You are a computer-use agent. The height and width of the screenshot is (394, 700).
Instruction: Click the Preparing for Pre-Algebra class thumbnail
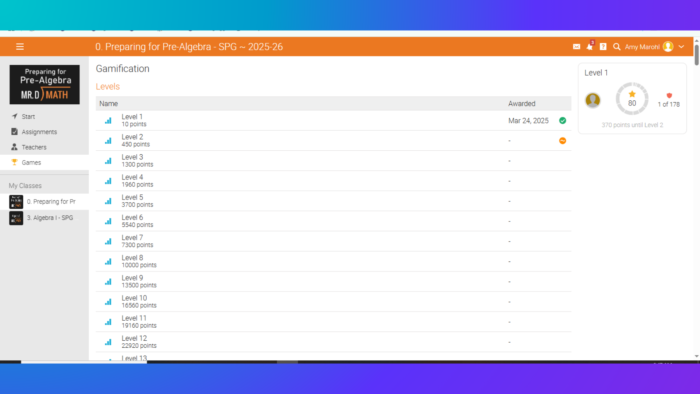click(x=16, y=202)
